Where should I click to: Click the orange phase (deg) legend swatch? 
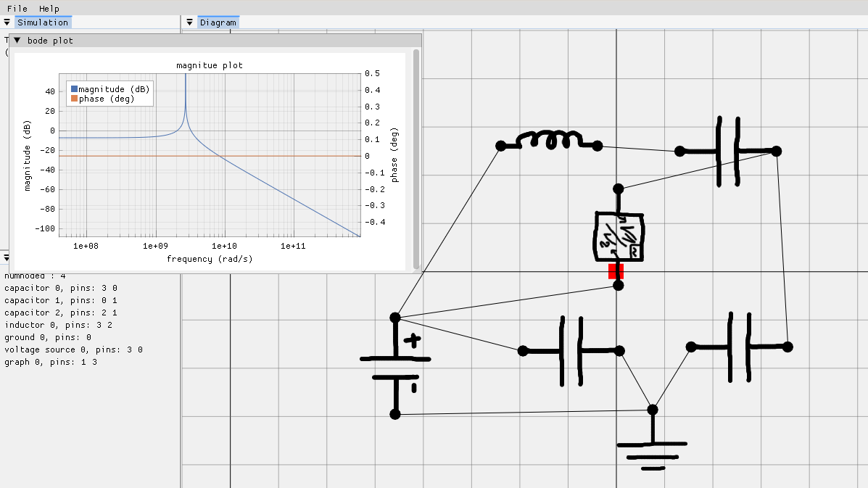click(74, 99)
